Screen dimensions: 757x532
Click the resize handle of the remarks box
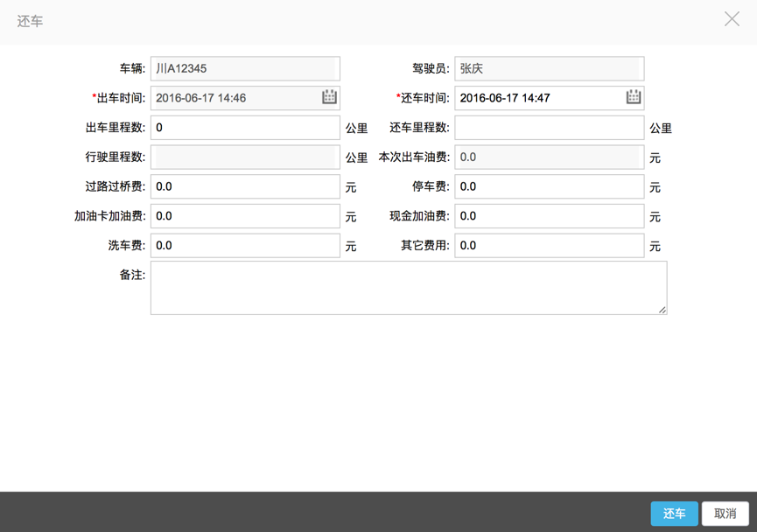[662, 308]
